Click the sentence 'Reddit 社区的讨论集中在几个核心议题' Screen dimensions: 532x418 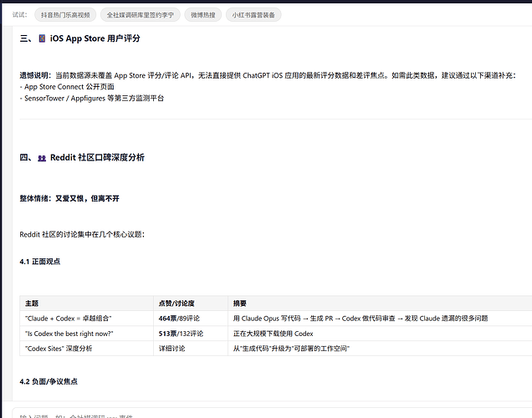coord(82,235)
